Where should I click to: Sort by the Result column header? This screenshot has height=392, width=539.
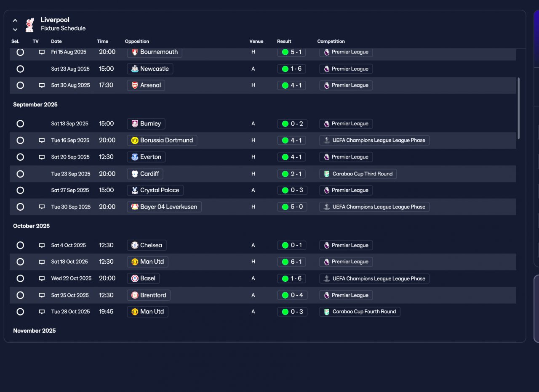284,42
